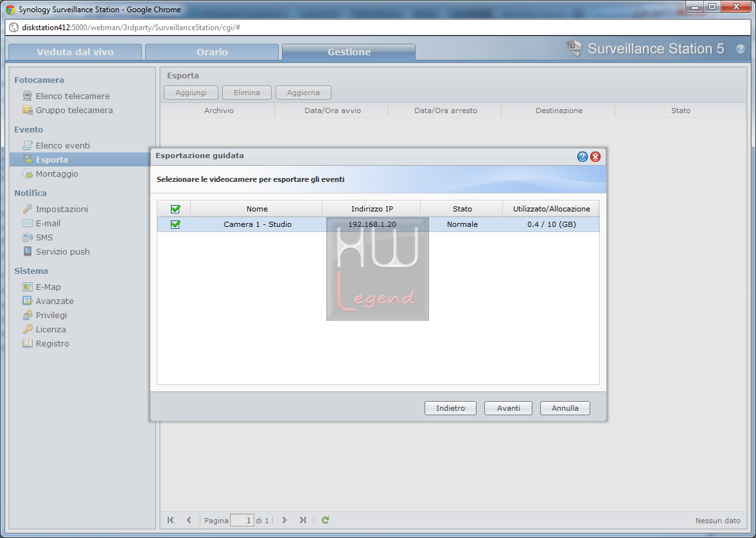Open Gruppo telecamera in sidebar
The width and height of the screenshot is (756, 538).
click(x=75, y=110)
